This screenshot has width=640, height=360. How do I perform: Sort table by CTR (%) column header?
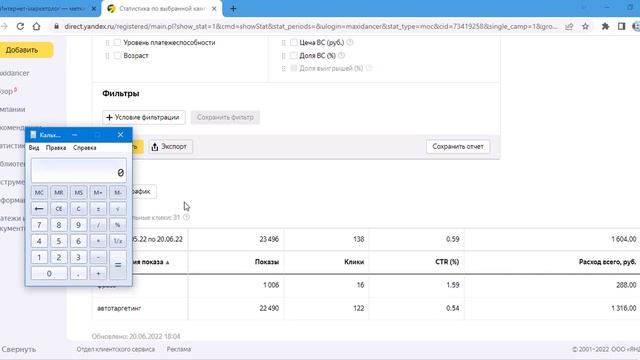coord(447,262)
